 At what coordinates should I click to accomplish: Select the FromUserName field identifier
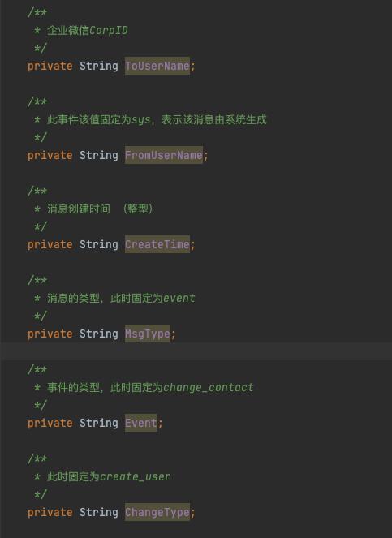[164, 155]
